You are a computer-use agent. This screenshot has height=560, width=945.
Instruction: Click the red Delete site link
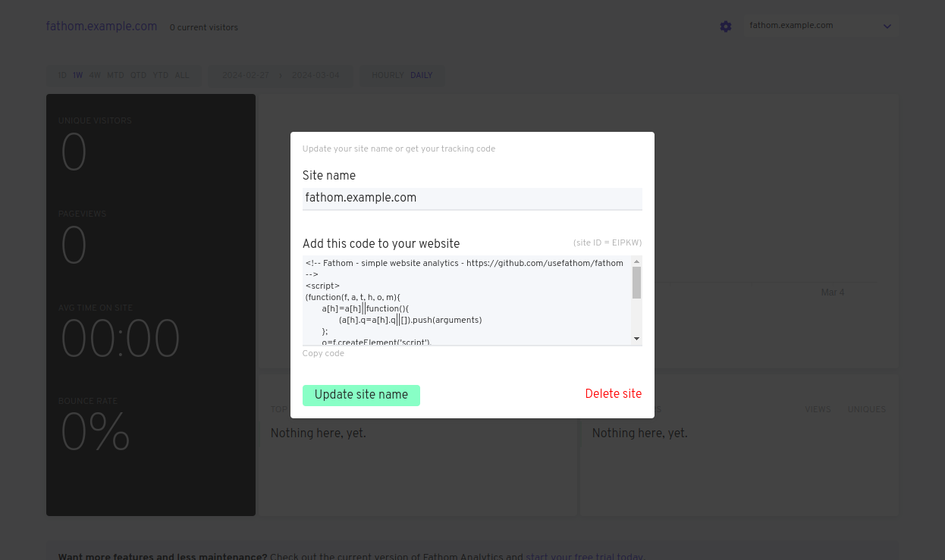tap(613, 394)
